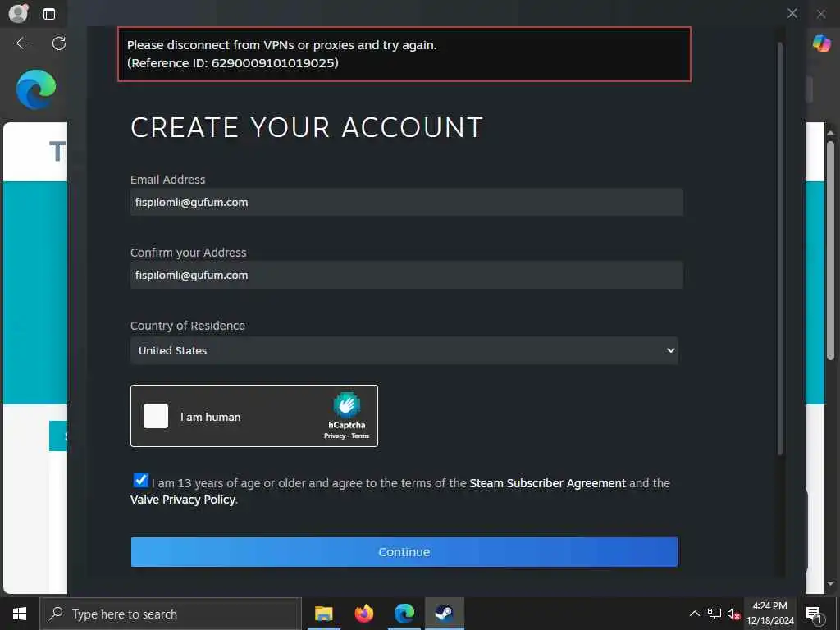Click the Reference ID 6290009101019025 text
840x630 pixels.
tap(232, 63)
